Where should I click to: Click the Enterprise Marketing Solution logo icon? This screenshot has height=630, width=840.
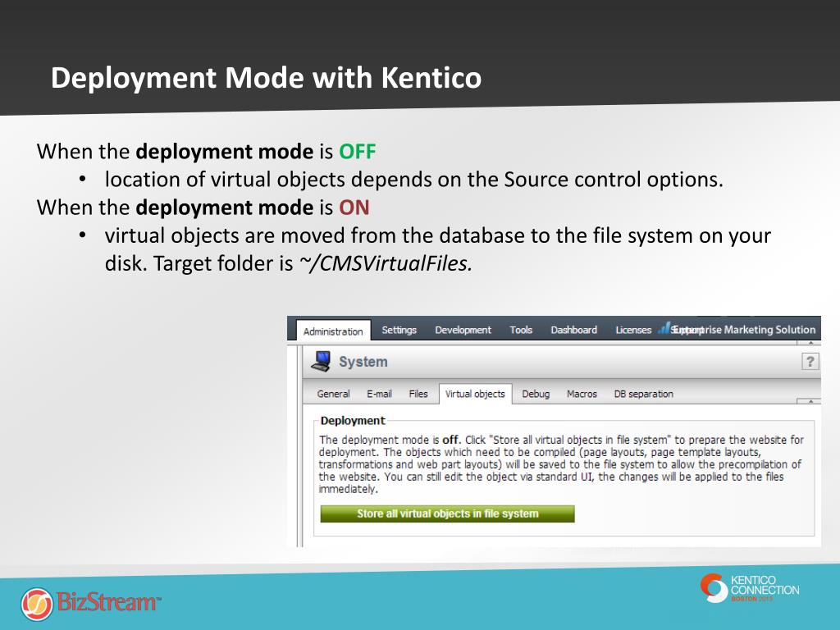coord(664,328)
